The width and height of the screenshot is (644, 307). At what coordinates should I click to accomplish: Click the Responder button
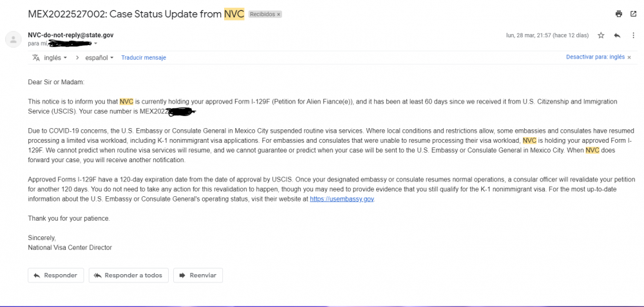(x=56, y=275)
